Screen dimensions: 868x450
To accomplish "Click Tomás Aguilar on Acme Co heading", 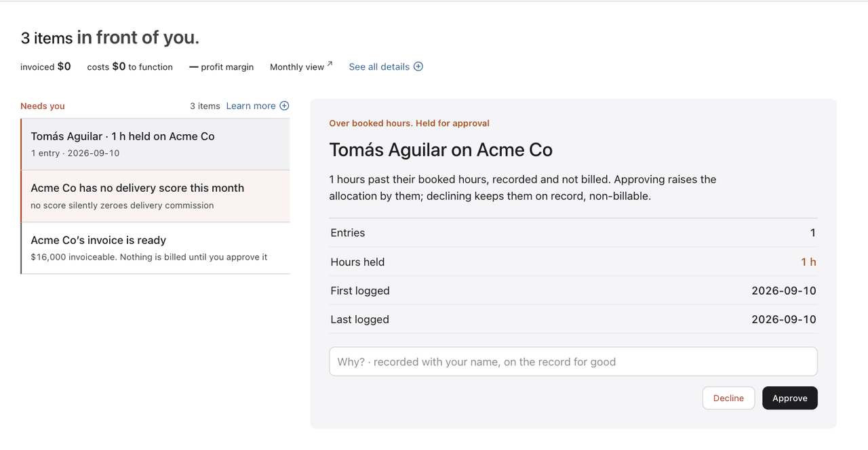I will click(441, 150).
